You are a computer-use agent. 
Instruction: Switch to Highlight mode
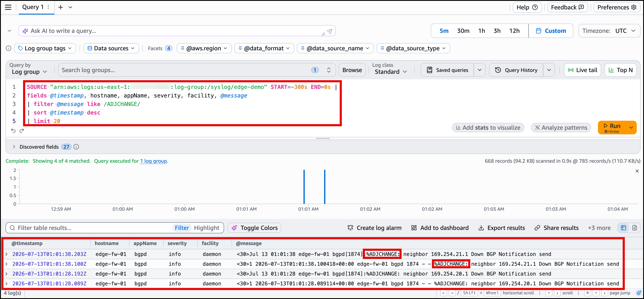[207, 228]
